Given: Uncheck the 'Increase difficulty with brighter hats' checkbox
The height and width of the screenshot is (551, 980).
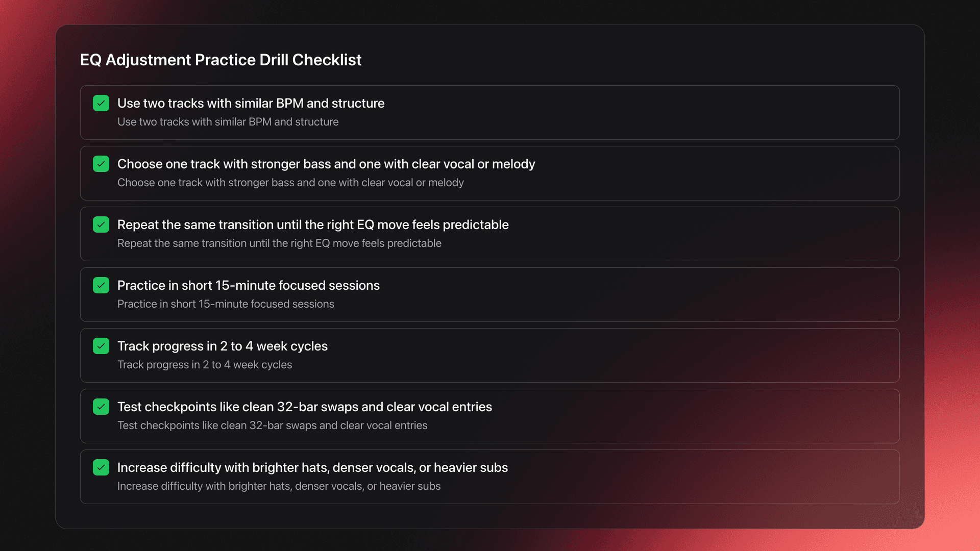Looking at the screenshot, I should coord(101,467).
